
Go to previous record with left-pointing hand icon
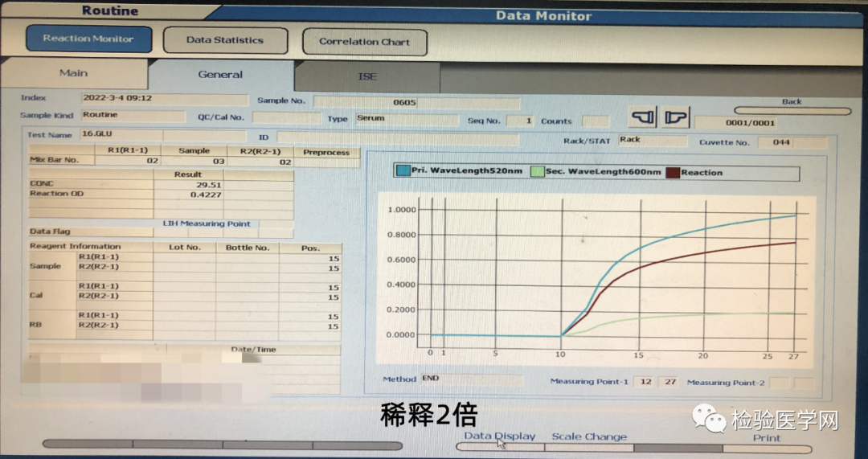pos(643,118)
